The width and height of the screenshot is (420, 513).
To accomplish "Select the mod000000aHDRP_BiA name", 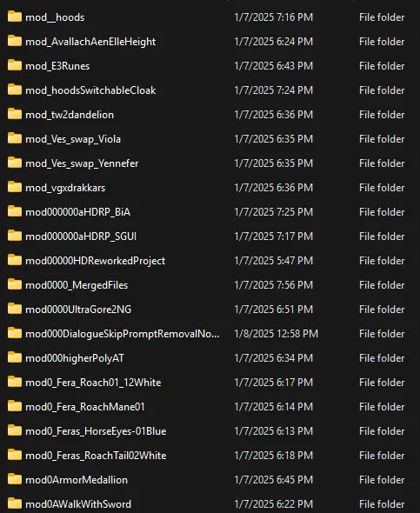I will [x=78, y=212].
